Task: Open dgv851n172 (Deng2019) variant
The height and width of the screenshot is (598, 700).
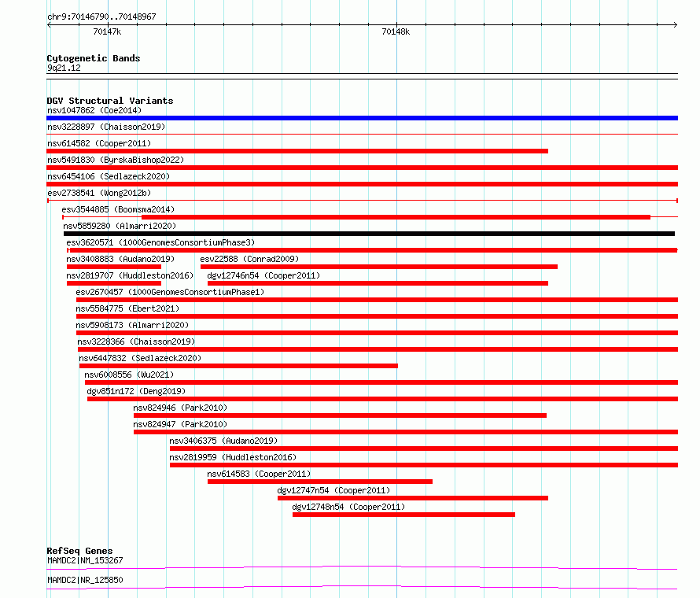Action: (136, 391)
